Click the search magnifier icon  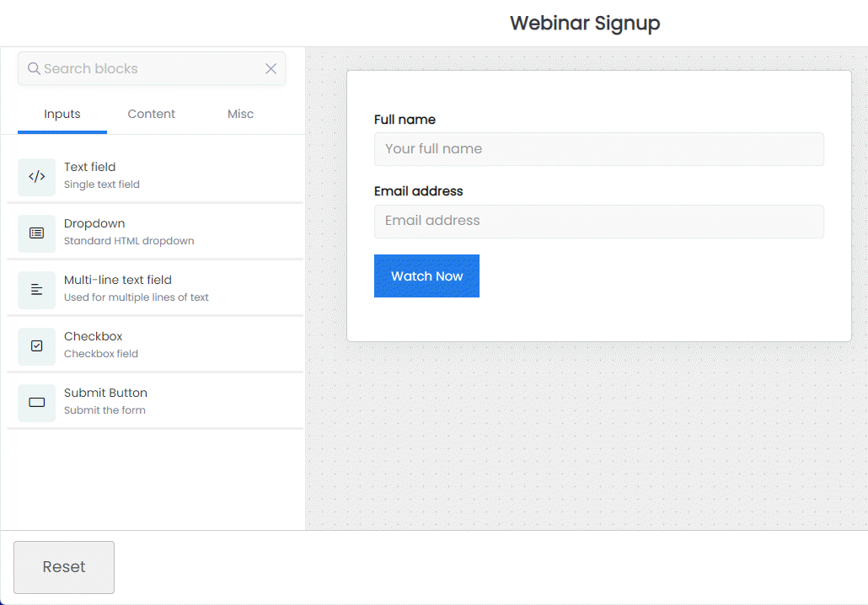[34, 69]
